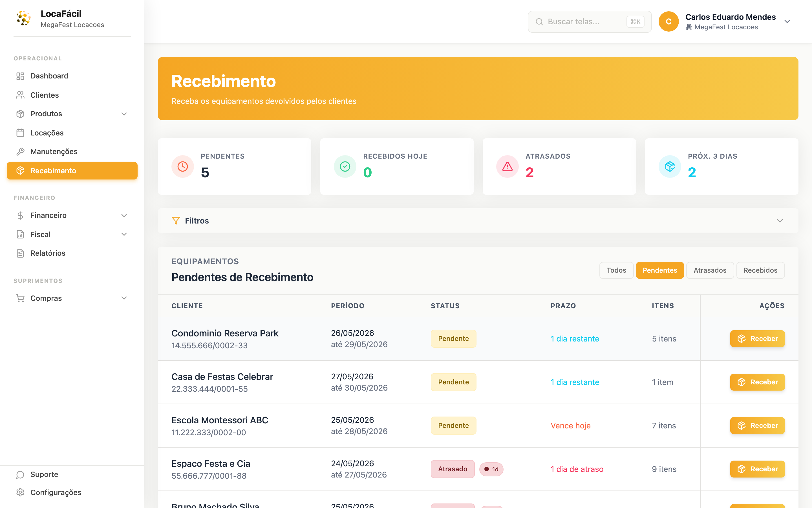Click the Configurações gear icon

coord(20,492)
